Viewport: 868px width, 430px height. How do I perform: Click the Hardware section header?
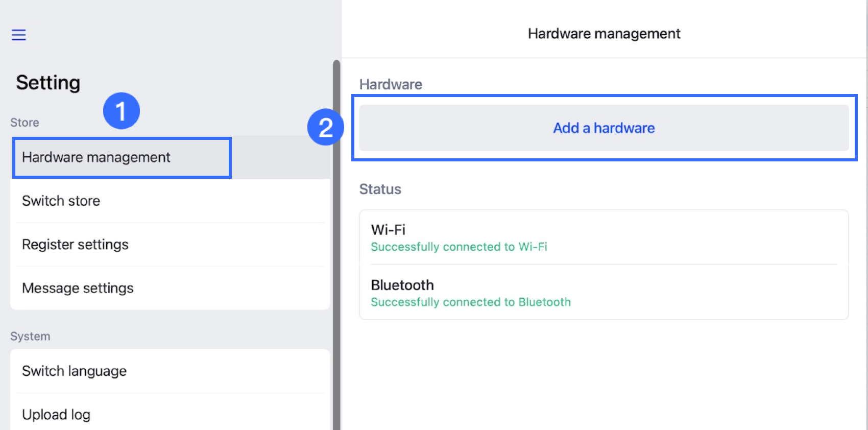point(391,85)
